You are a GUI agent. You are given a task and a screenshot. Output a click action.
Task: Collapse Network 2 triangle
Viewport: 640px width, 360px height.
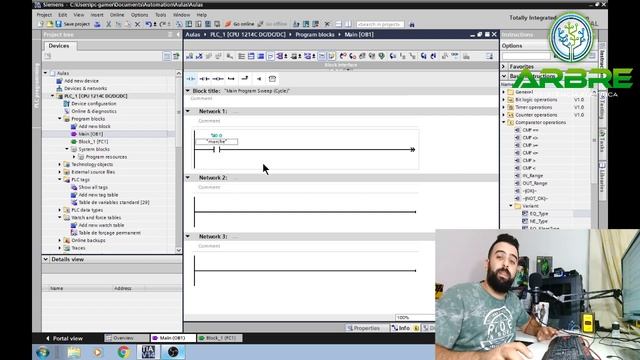click(x=188, y=178)
